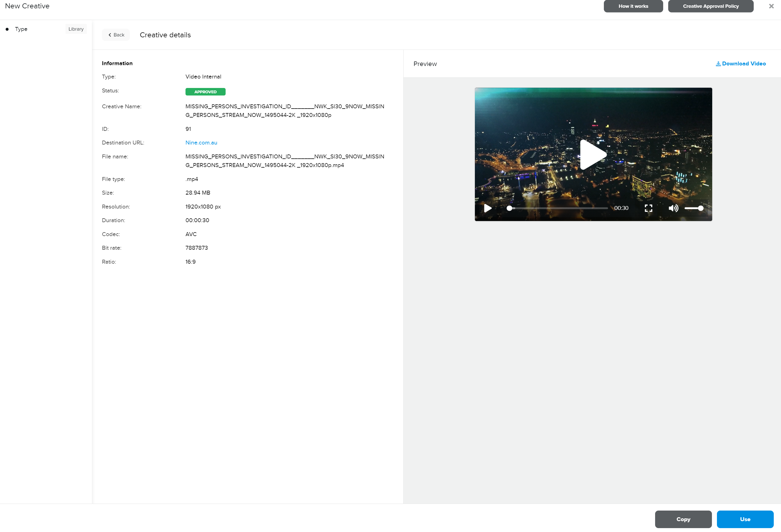Select the size value 28.94 MB
781x532 pixels.
click(197, 193)
